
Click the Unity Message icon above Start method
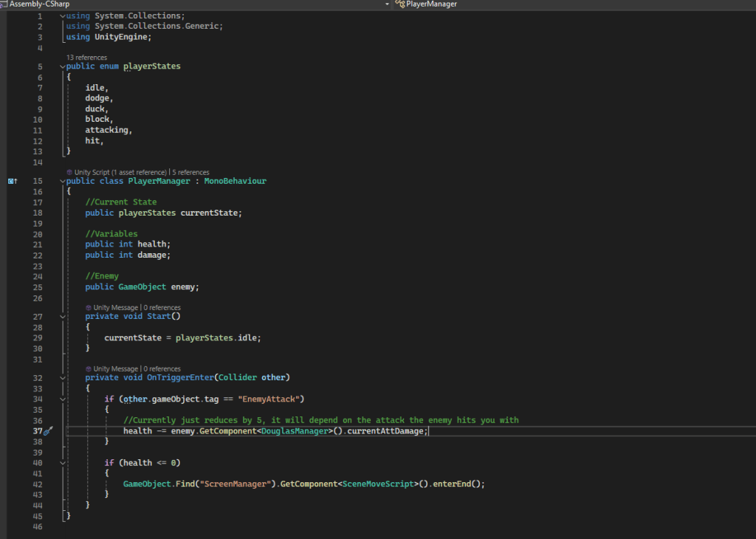89,307
